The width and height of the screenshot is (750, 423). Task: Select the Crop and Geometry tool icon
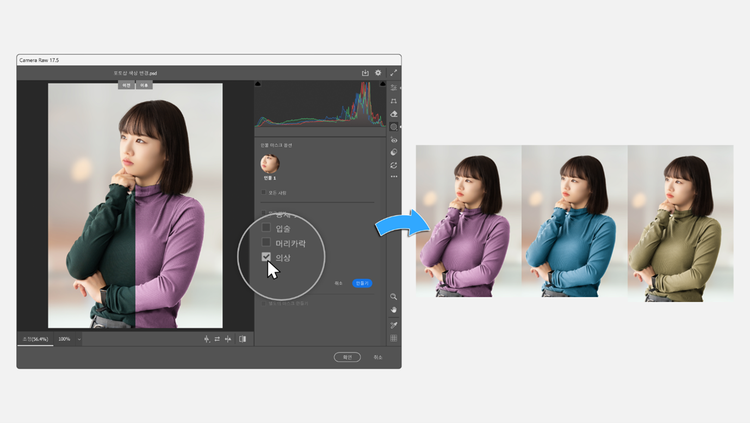(394, 101)
